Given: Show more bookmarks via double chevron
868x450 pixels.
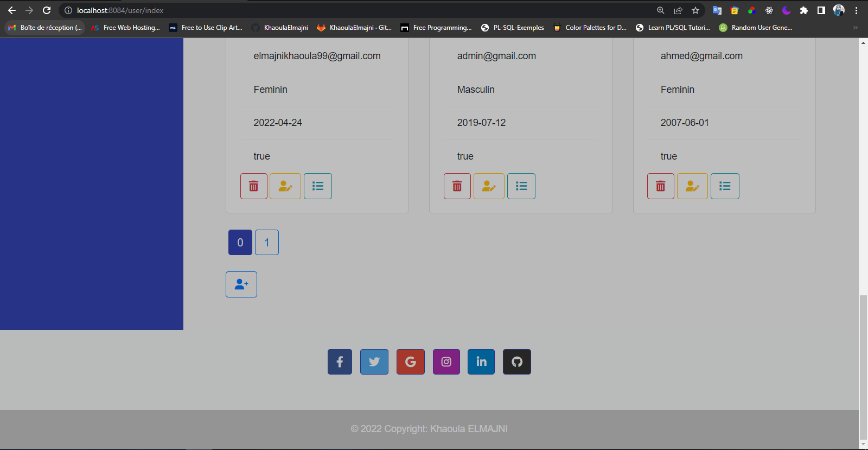Looking at the screenshot, I should click(x=856, y=28).
